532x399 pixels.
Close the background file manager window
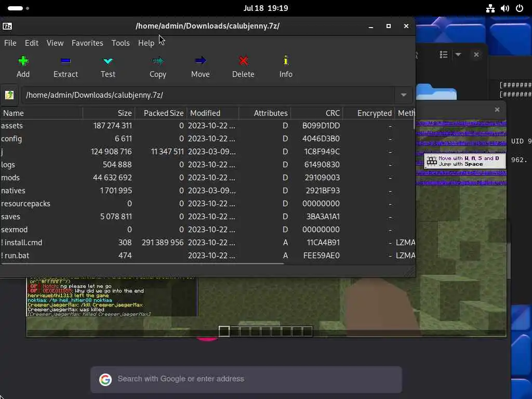pos(476,55)
